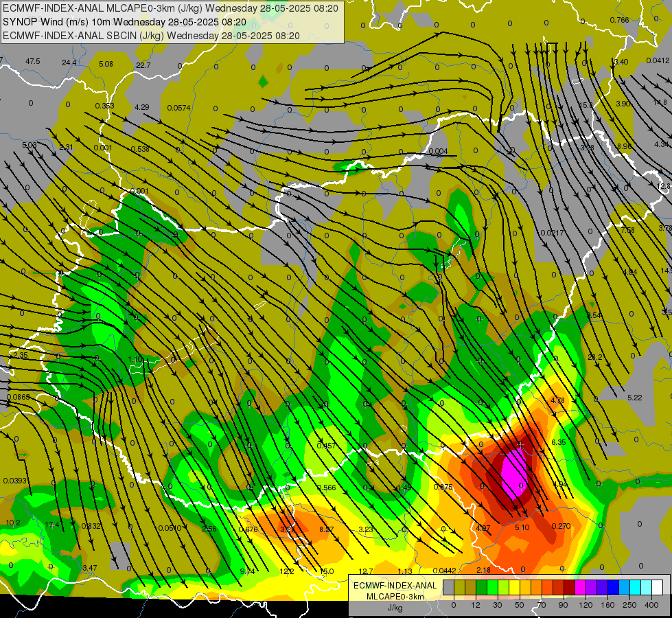This screenshot has width=672, height=618.
Task: Click legend scale value 160
Action: coord(607,605)
